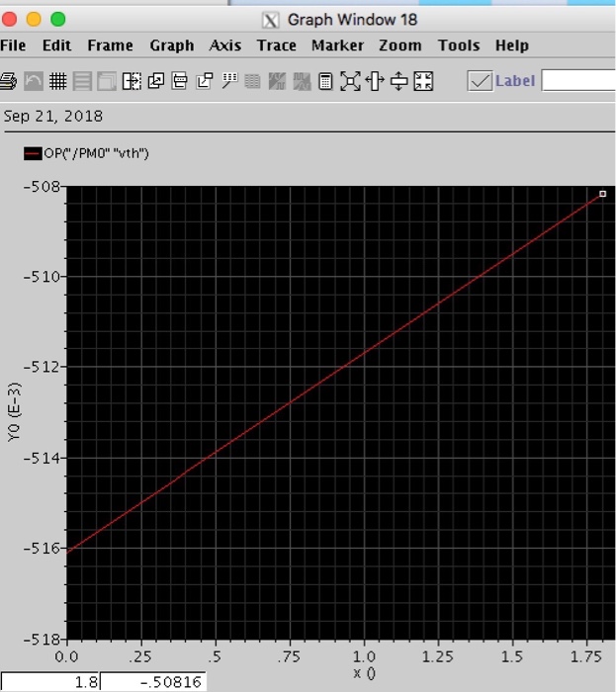This screenshot has height=692, width=616.
Task: Open the Frame menu
Action: pos(110,45)
